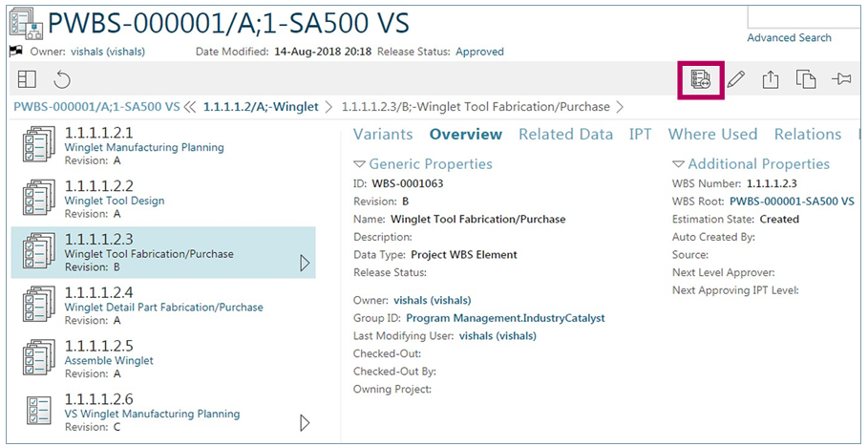The width and height of the screenshot is (868, 447).
Task: Open the Where Used tab
Action: (x=712, y=135)
